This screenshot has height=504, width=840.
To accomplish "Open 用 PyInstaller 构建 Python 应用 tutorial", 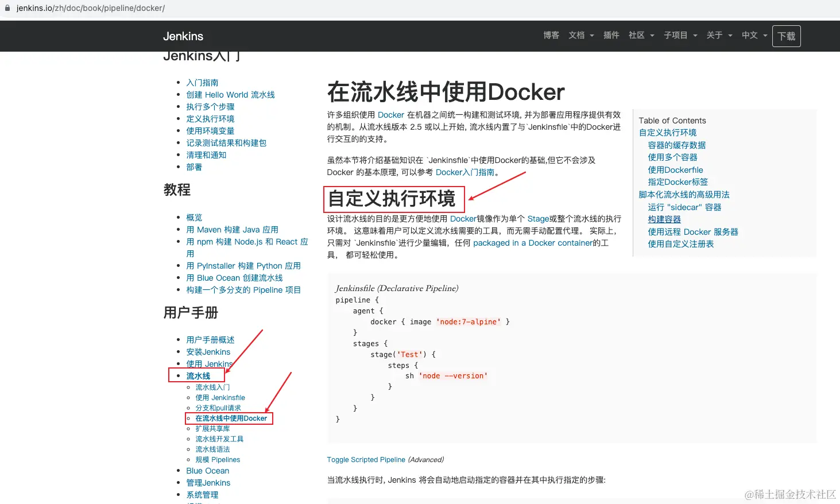I will tap(243, 266).
